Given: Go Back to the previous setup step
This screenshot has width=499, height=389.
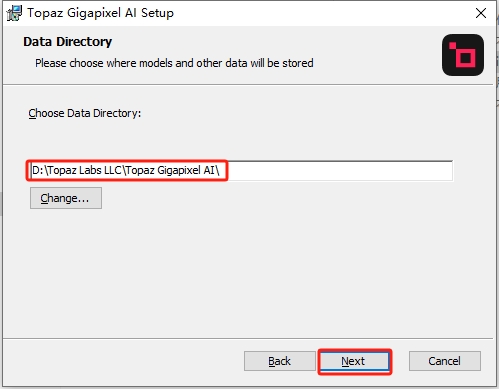Looking at the screenshot, I should tap(279, 361).
